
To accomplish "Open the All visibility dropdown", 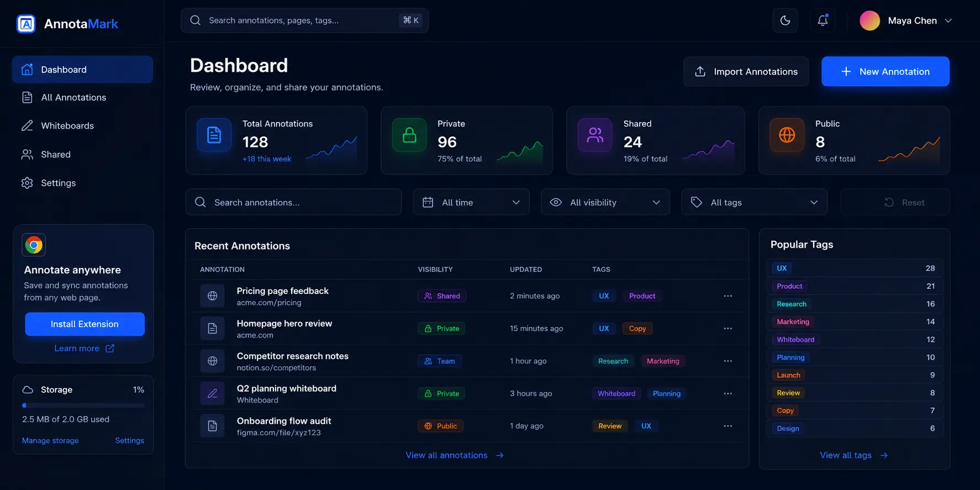I will pos(605,202).
